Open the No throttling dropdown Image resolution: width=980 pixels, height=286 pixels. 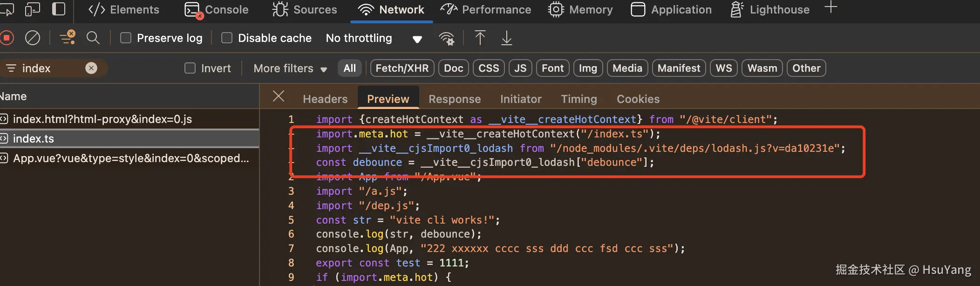coord(374,38)
